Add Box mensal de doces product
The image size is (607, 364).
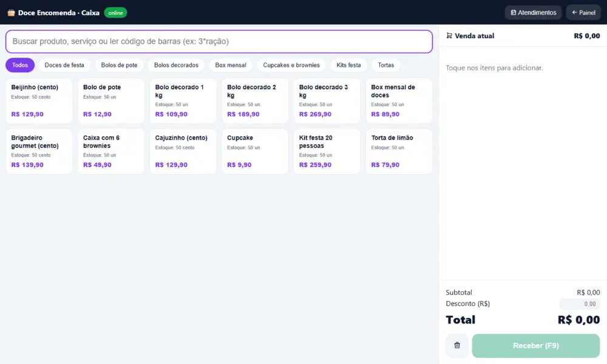point(399,101)
